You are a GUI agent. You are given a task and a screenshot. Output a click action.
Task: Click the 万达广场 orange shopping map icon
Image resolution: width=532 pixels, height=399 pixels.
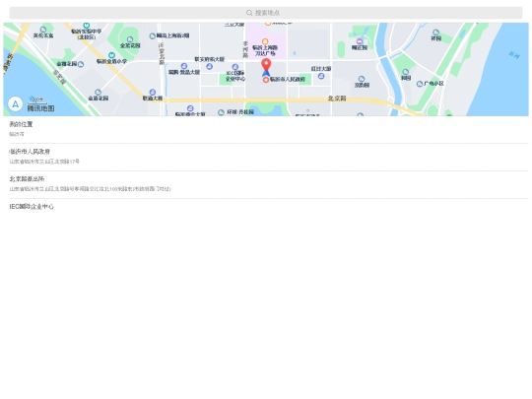265,41
